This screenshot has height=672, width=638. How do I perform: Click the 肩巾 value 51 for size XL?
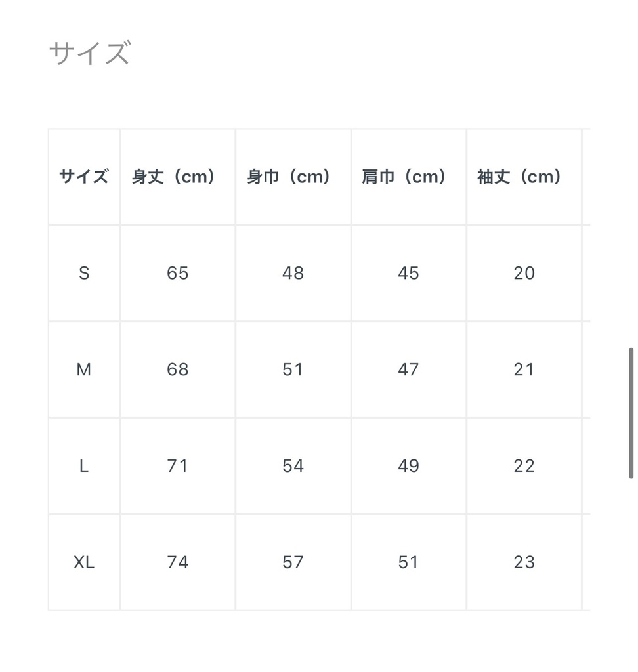408,562
